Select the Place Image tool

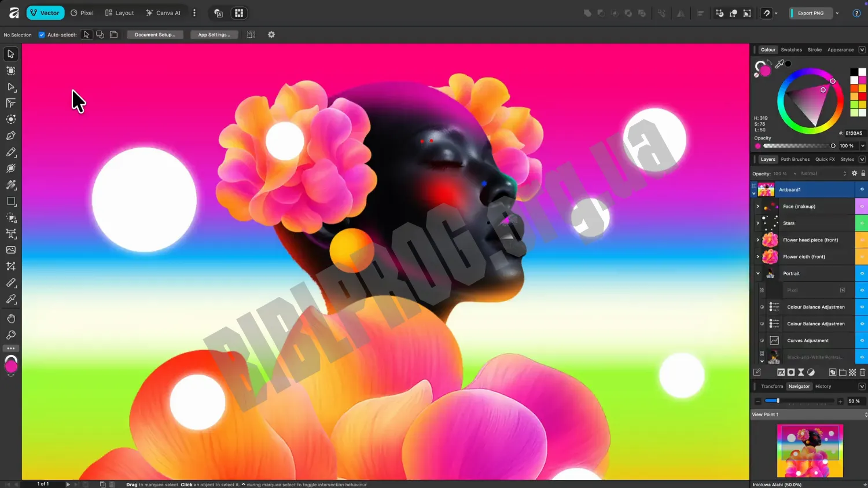[10, 250]
